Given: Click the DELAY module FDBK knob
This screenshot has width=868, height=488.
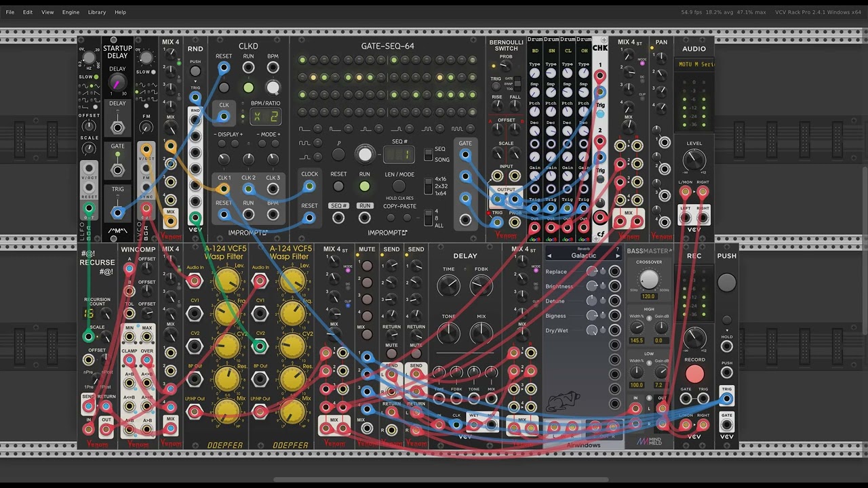Looking at the screenshot, I should (481, 286).
